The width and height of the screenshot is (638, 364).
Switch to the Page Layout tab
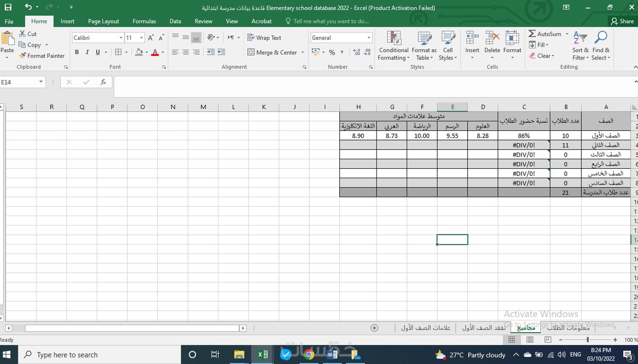[x=104, y=21]
